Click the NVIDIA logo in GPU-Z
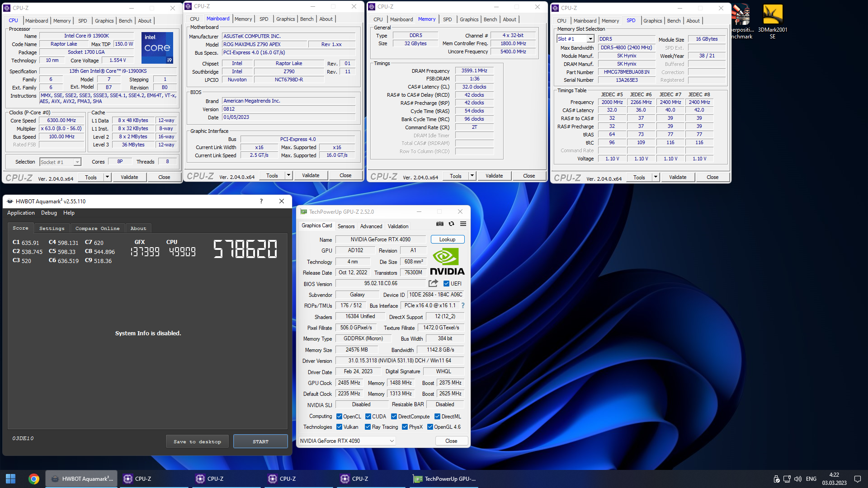The height and width of the screenshot is (488, 868). click(x=447, y=262)
